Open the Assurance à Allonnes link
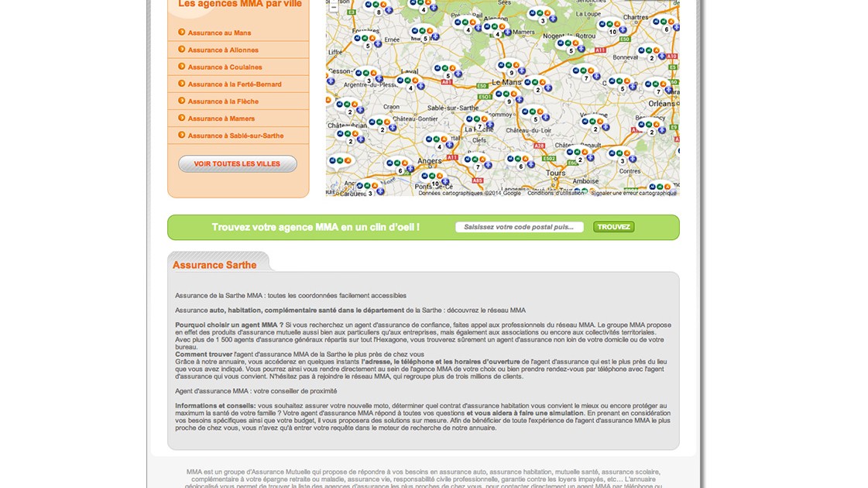The width and height of the screenshot is (868, 488). pyautogui.click(x=223, y=50)
